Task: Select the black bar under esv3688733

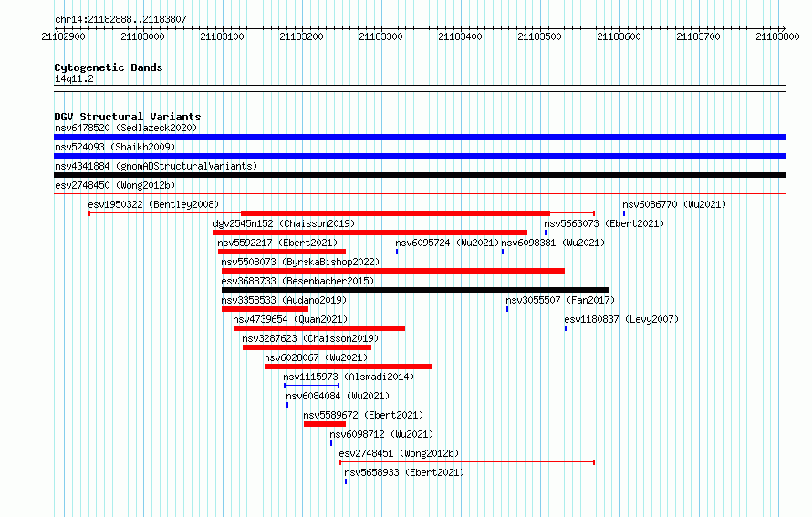Action: point(415,290)
